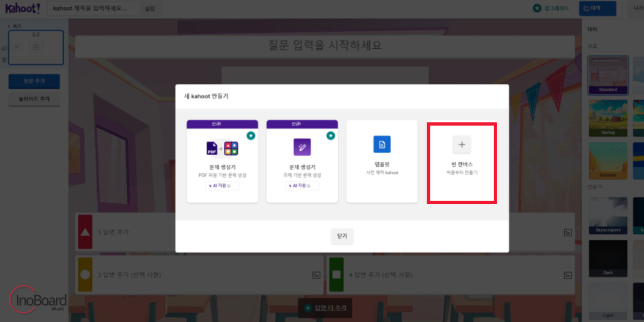This screenshot has height=322, width=644.
Task: Select the Spring theme thumbnail
Action: 608,117
